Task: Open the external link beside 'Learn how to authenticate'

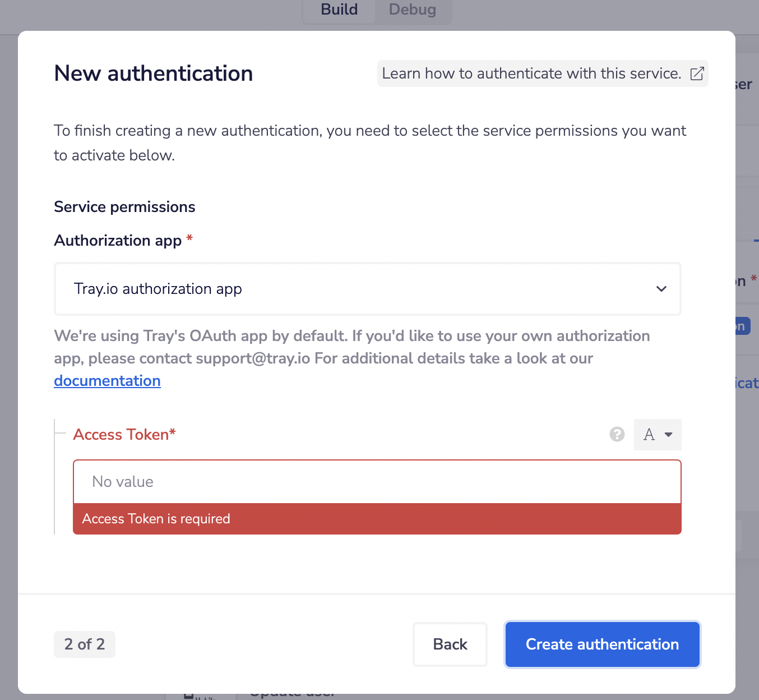Action: point(697,73)
